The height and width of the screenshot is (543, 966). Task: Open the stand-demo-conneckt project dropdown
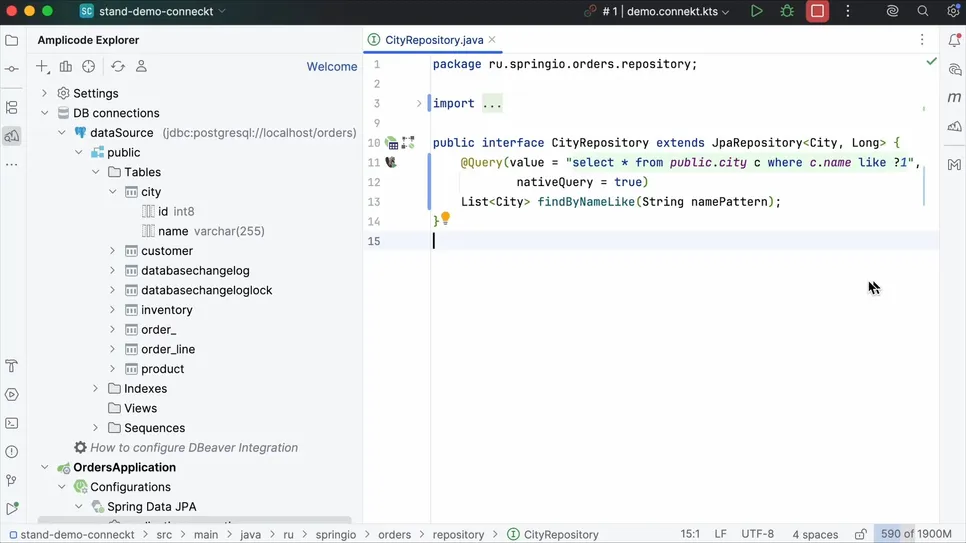(153, 11)
